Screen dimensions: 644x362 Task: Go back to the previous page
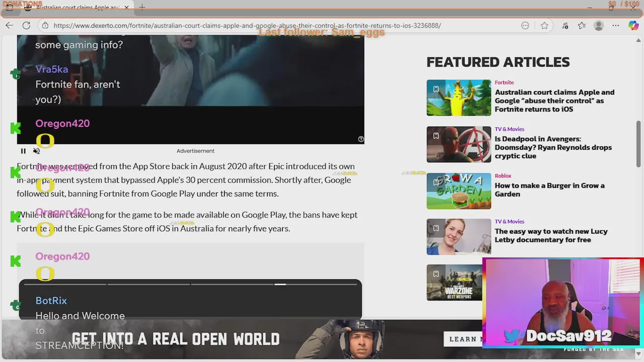point(10,25)
